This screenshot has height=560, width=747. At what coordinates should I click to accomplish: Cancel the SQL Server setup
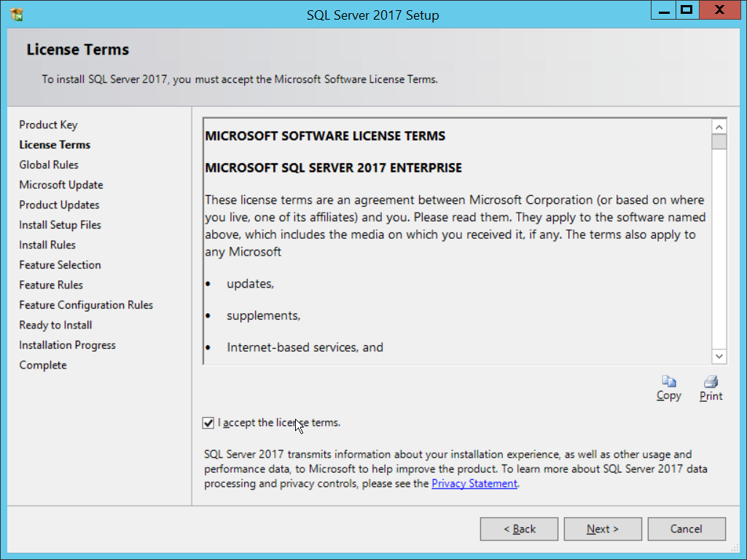click(686, 529)
